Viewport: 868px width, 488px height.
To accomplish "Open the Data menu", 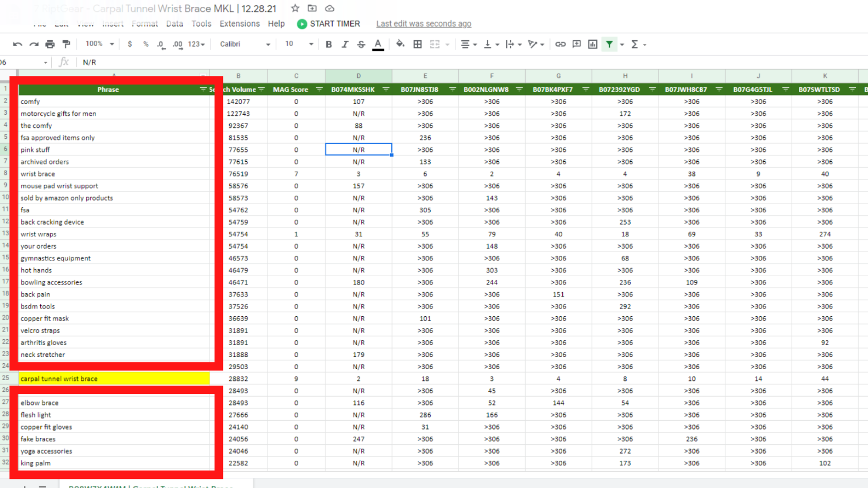I will [175, 23].
